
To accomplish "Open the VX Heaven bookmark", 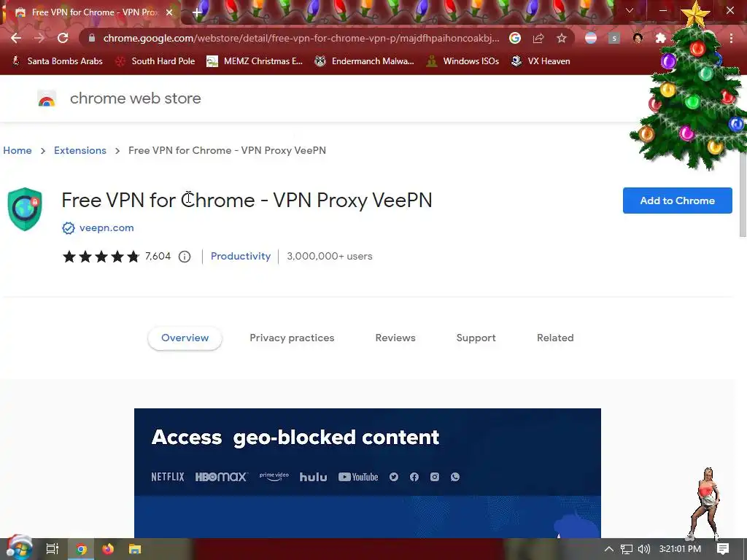I will point(541,61).
